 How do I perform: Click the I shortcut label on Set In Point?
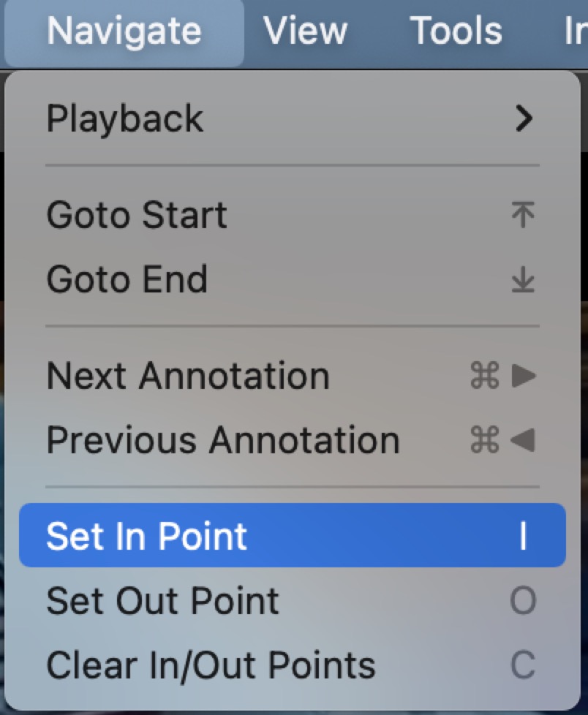click(x=522, y=535)
